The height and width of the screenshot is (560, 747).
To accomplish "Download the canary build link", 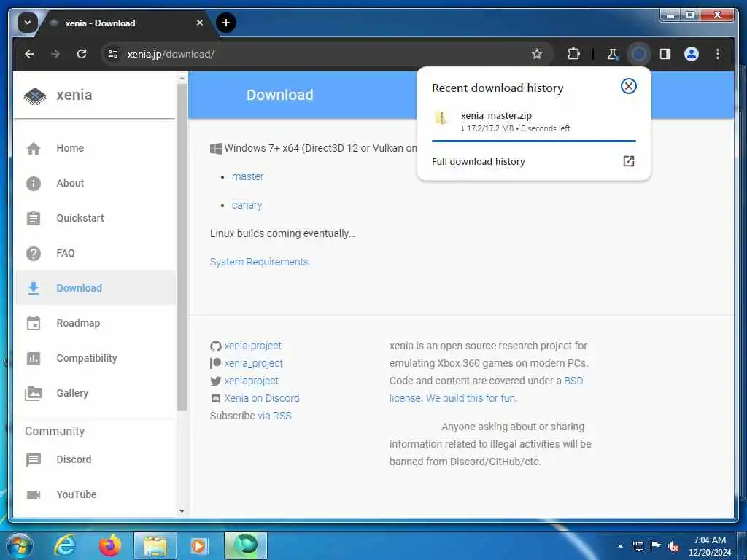I will pyautogui.click(x=247, y=205).
